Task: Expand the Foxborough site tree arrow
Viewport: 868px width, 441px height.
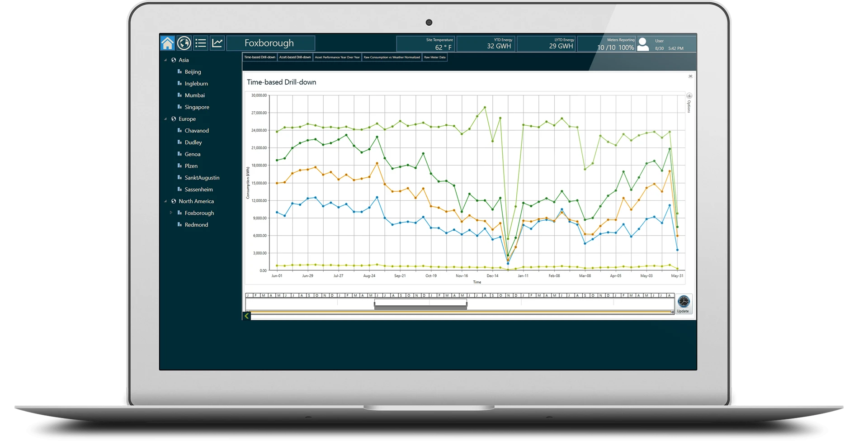Action: (171, 213)
